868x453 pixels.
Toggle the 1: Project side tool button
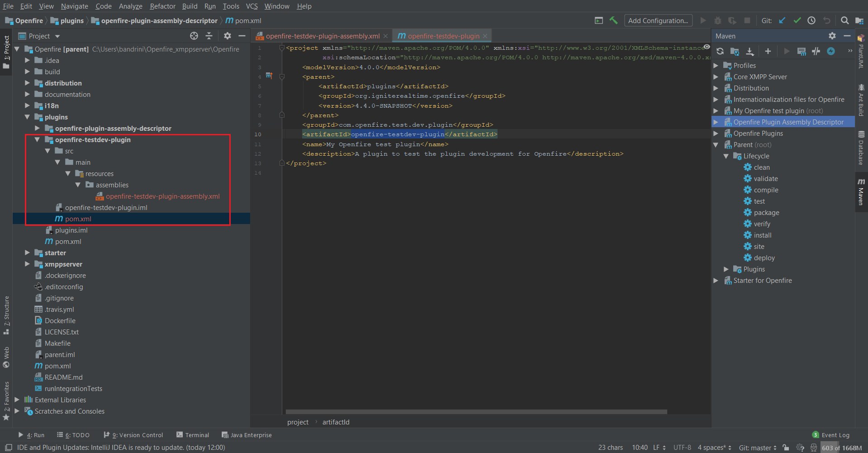[6, 52]
